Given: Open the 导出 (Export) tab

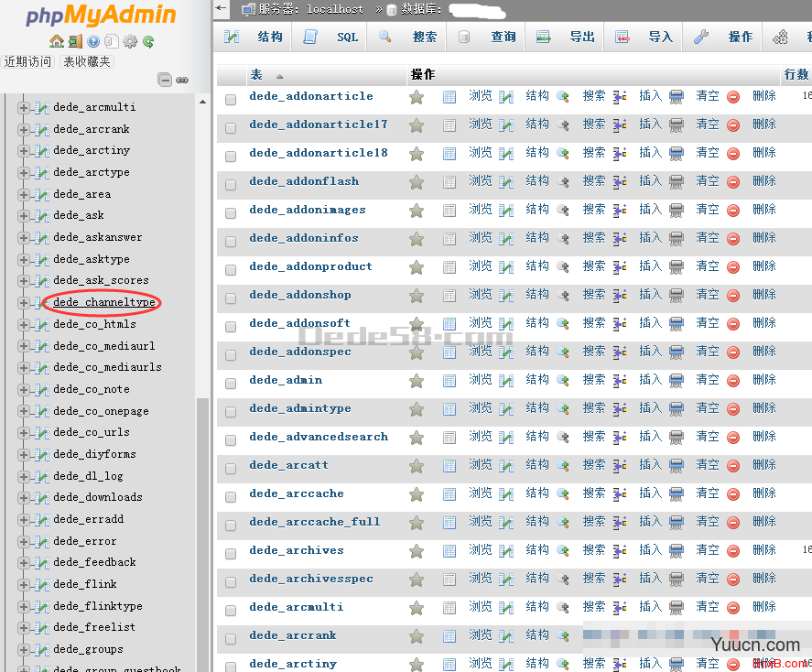Looking at the screenshot, I should (x=565, y=37).
